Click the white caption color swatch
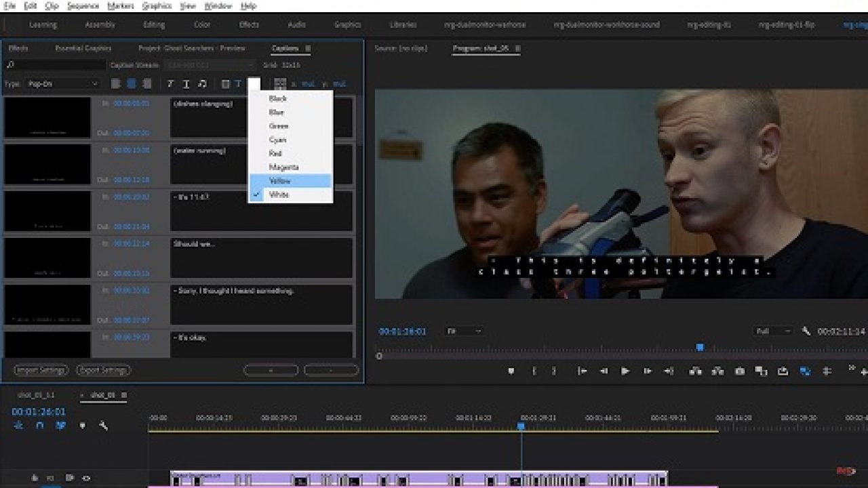 pos(254,84)
